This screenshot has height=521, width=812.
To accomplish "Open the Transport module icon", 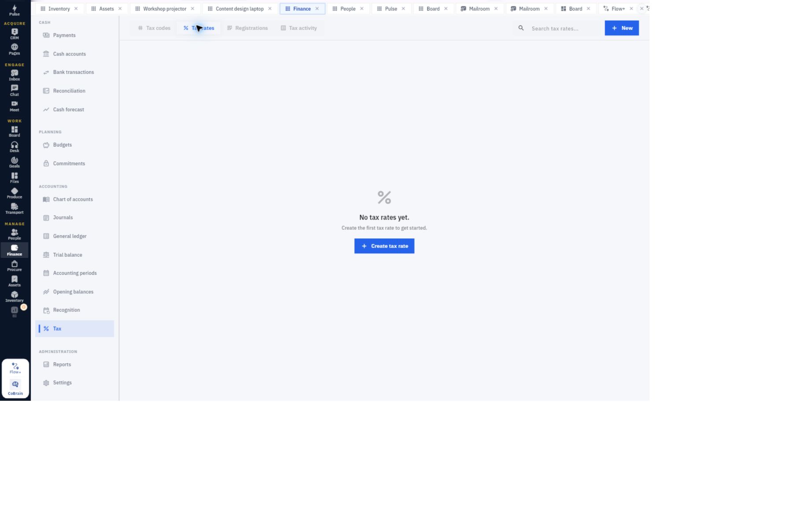I will tap(15, 208).
